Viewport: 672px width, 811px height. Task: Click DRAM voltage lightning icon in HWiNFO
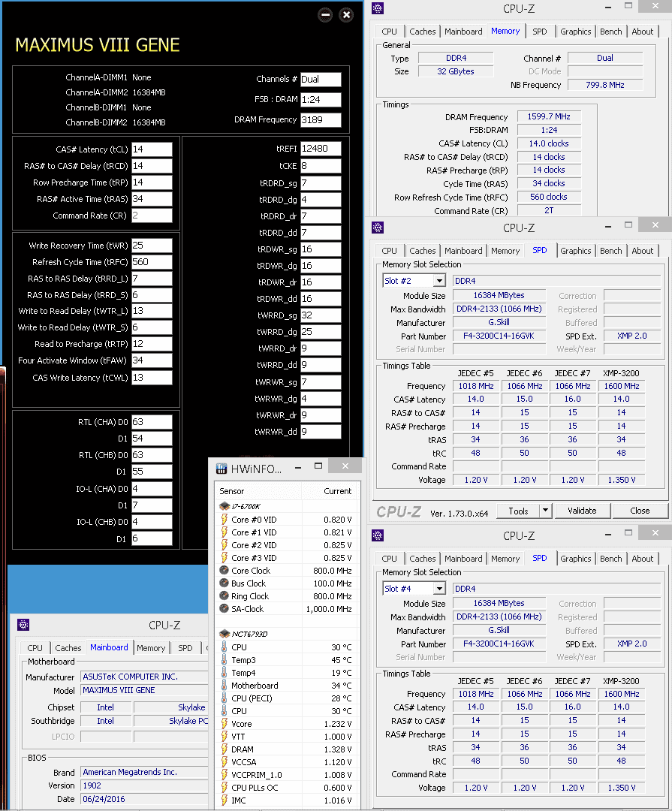224,749
